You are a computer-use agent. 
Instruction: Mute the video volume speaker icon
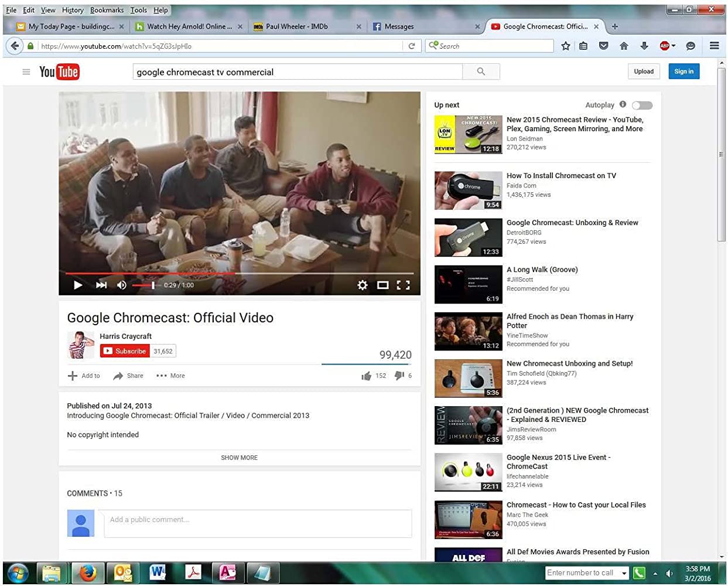pyautogui.click(x=122, y=285)
